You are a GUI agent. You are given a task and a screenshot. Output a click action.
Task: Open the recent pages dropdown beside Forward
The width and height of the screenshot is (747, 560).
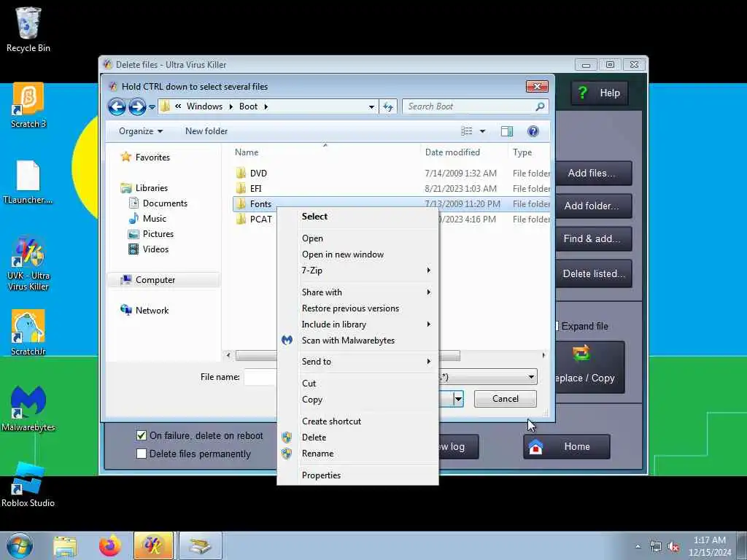pos(152,106)
